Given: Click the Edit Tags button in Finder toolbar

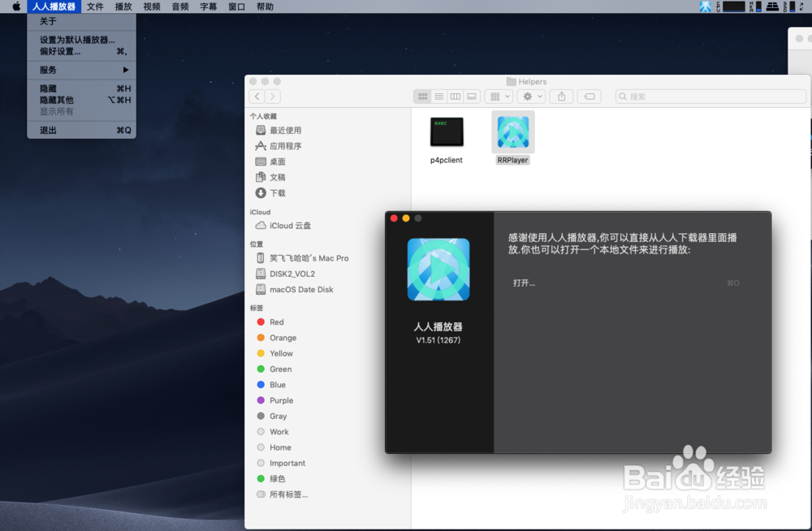Looking at the screenshot, I should [589, 97].
